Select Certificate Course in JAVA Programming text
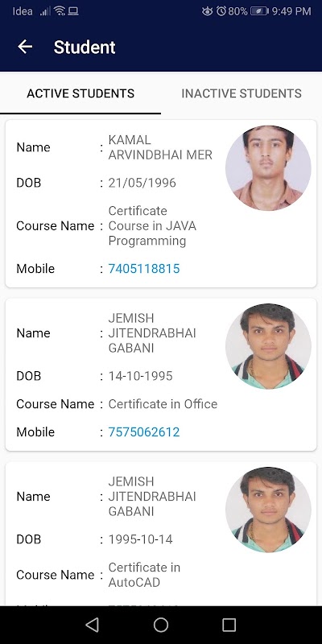 coord(152,226)
